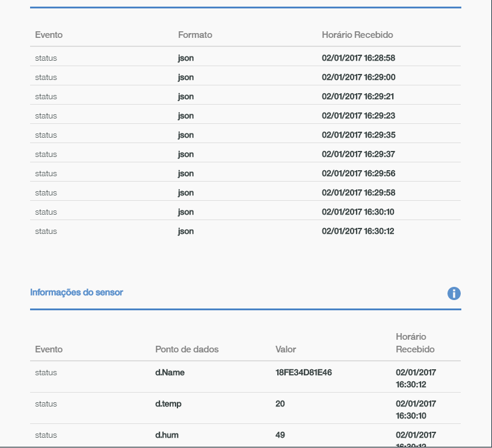Select the Formato column header

195,34
